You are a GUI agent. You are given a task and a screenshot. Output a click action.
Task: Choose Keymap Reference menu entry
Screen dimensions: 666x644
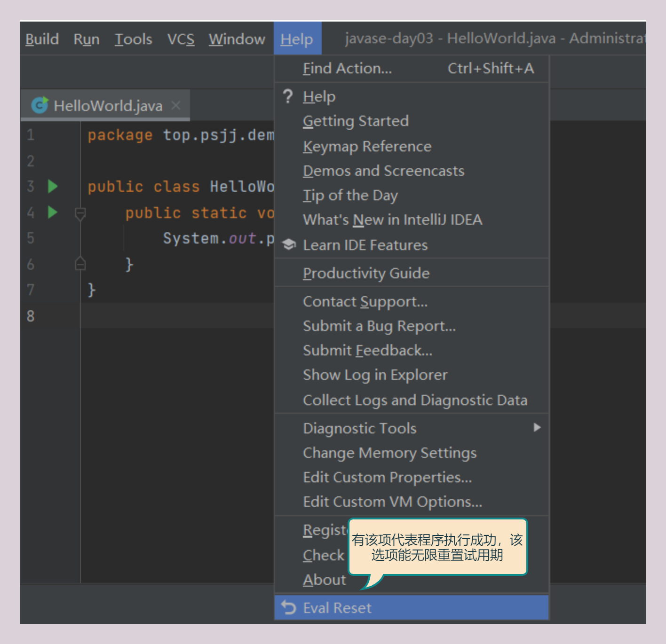click(x=367, y=147)
